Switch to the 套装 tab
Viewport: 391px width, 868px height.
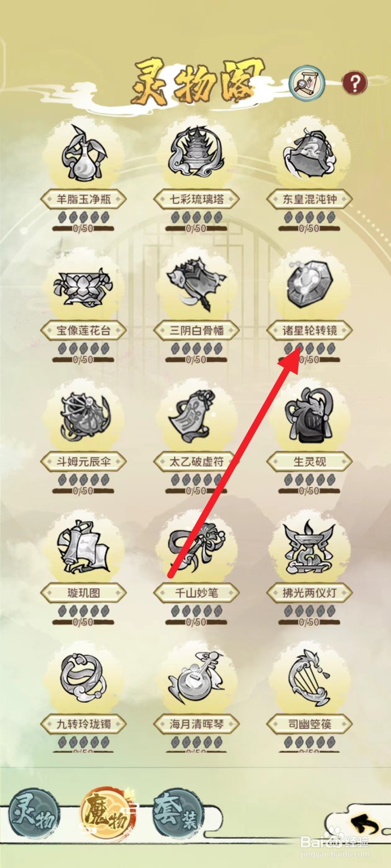tap(177, 812)
